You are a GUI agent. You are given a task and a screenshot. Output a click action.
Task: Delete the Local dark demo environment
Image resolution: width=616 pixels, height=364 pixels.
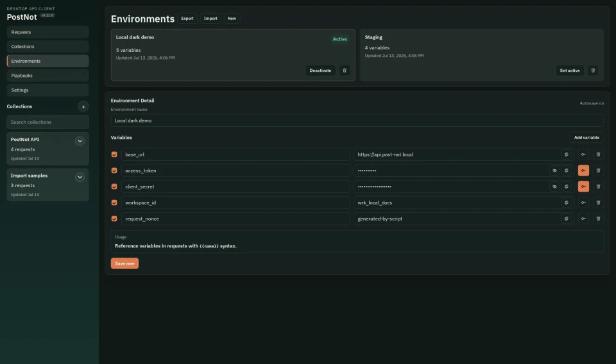click(345, 70)
